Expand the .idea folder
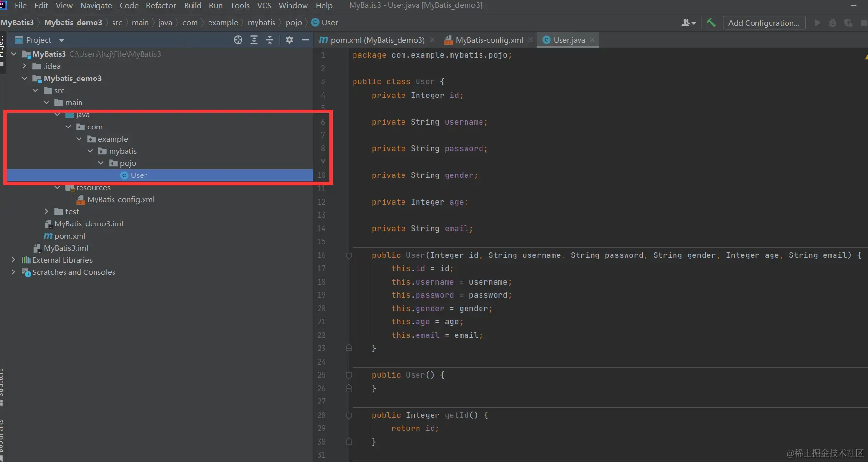Viewport: 868px width, 462px height. [x=24, y=66]
